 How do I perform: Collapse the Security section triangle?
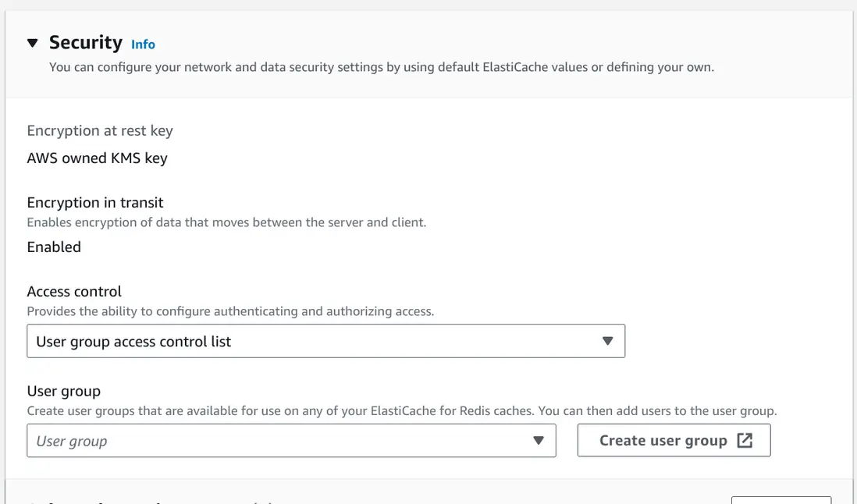[x=32, y=43]
